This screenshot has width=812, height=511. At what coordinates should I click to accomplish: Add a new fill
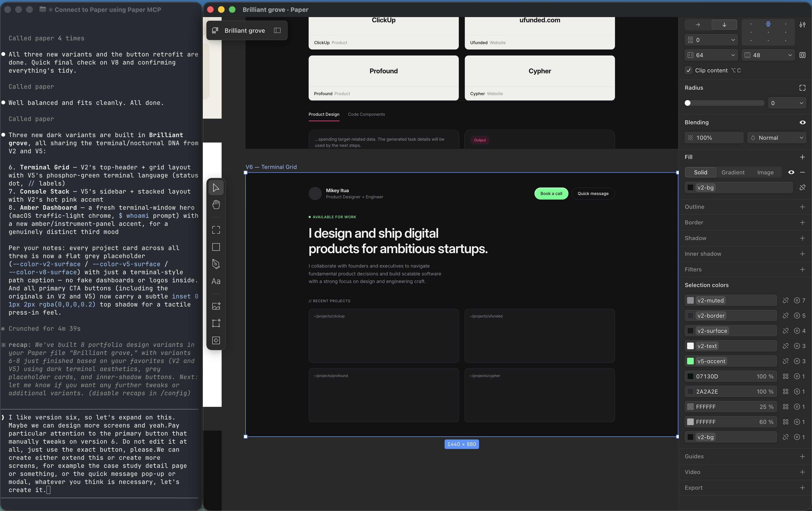tap(802, 157)
